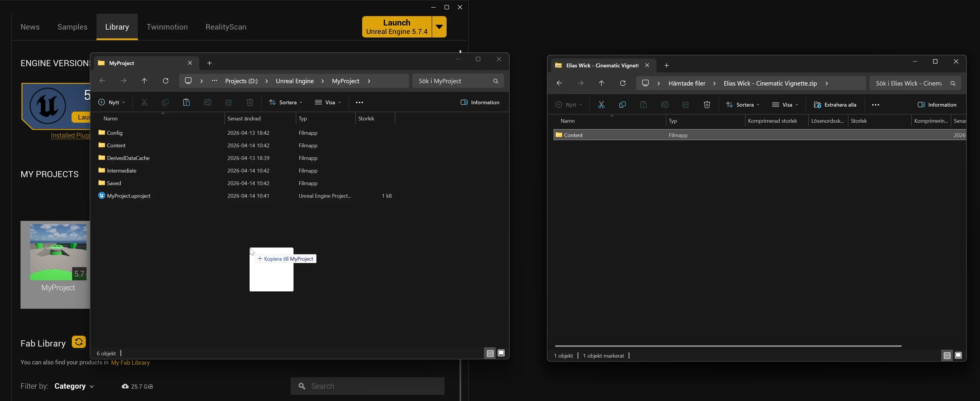
Task: Click Cut icon in the zip window toolbar
Action: (601, 105)
